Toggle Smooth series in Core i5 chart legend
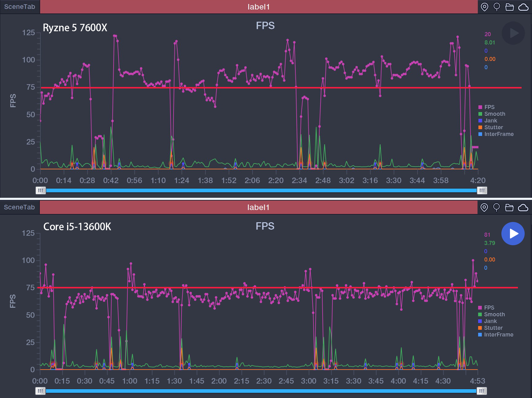Image resolution: width=532 pixels, height=398 pixels. 492,314
